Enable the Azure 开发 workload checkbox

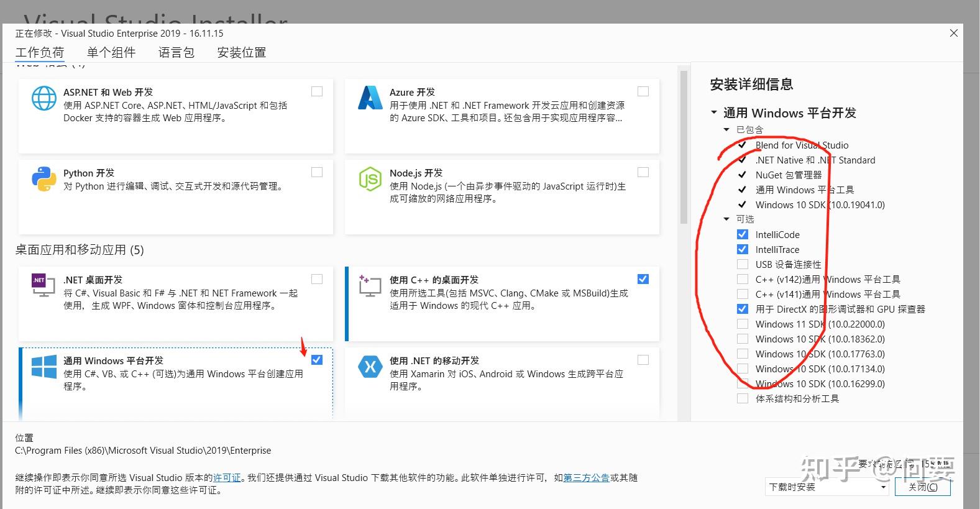(x=643, y=91)
